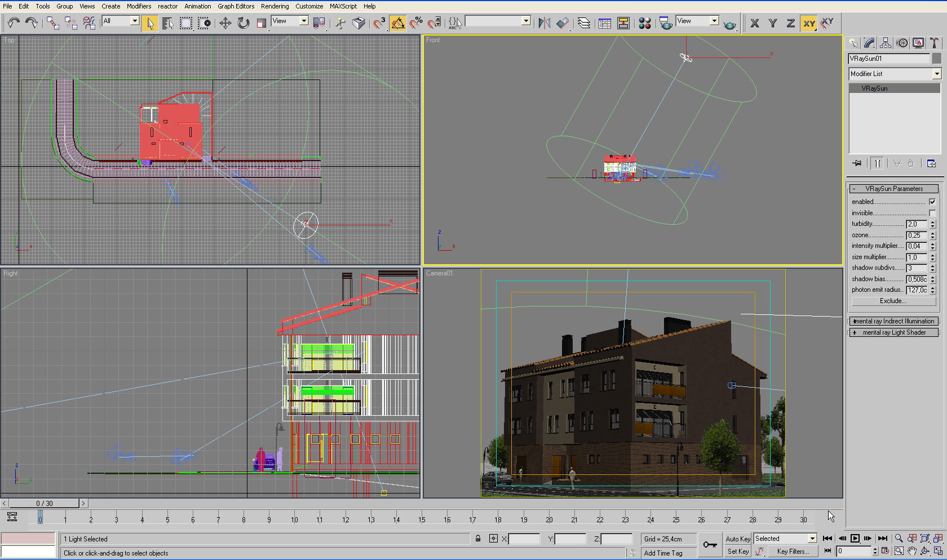Click the object color swatch beside VRaySun01
Image resolution: width=947 pixels, height=560 pixels.
pyautogui.click(x=936, y=59)
